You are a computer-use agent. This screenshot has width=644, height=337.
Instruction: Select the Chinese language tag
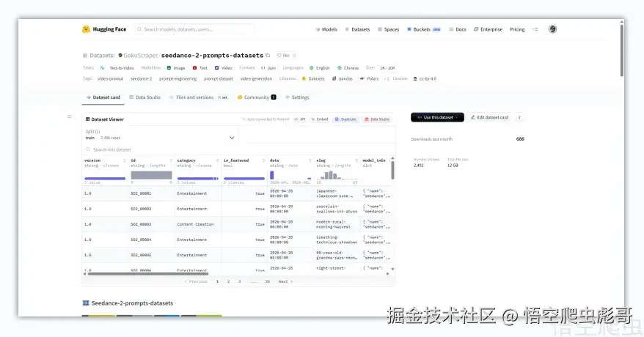point(348,68)
